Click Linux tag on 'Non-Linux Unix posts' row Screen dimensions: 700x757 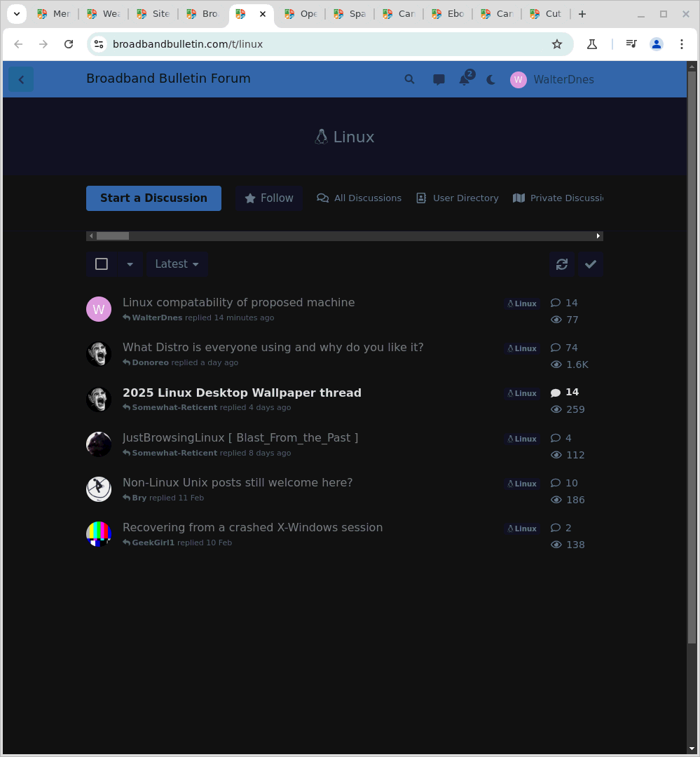[522, 484]
